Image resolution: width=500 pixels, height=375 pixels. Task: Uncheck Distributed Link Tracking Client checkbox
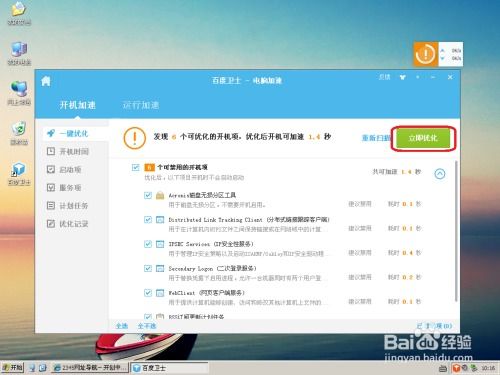[x=148, y=220]
